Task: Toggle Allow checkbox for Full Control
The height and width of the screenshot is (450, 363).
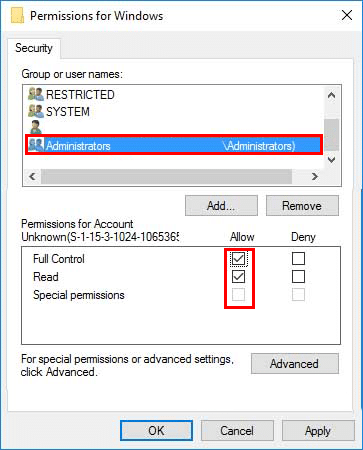Action: pos(238,258)
